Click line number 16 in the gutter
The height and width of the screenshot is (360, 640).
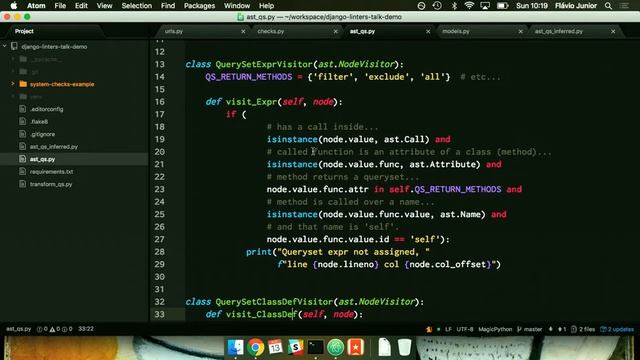160,102
